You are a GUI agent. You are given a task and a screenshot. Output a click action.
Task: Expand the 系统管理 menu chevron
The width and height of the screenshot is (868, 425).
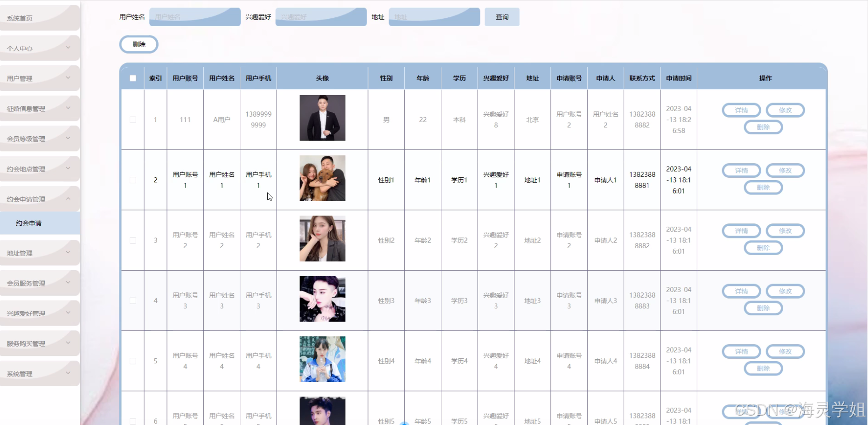coord(68,373)
